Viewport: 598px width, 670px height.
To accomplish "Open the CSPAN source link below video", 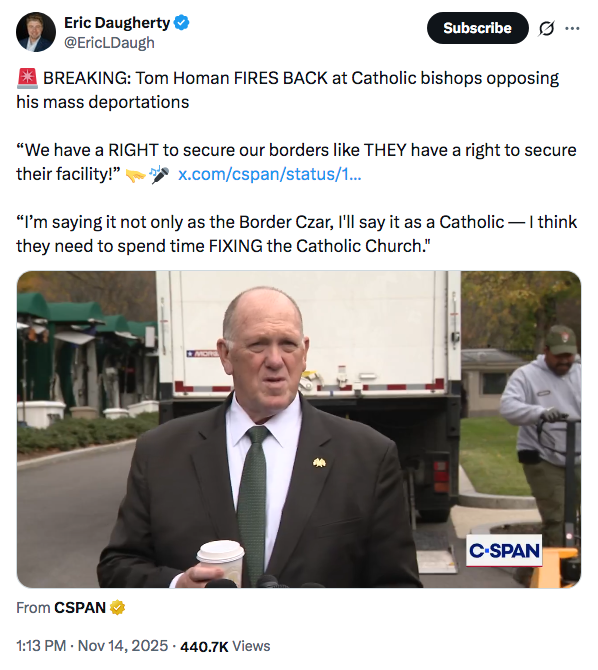I will pos(80,608).
